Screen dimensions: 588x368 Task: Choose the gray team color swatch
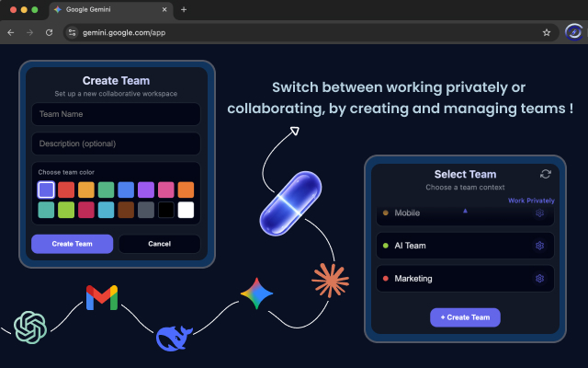(x=146, y=210)
